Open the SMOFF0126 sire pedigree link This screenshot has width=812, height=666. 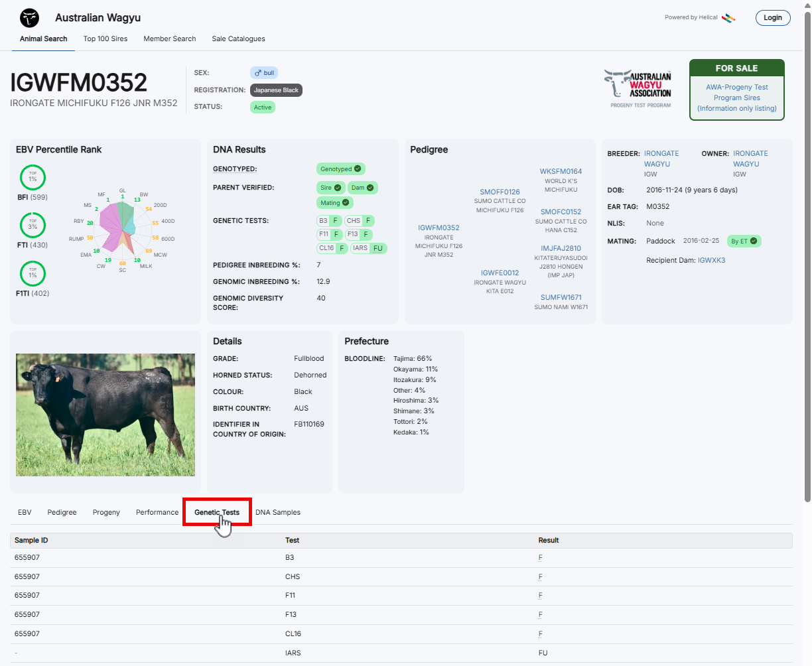(x=500, y=192)
